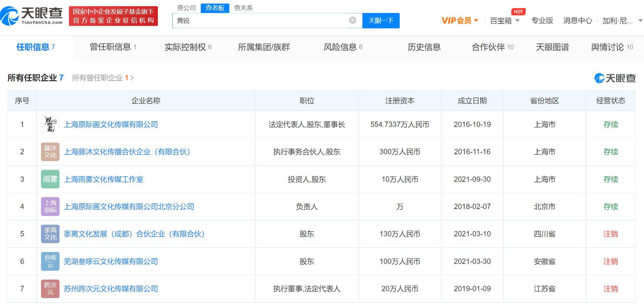Click the 上海原际 company logo tile
644x304 pixels.
coord(50,207)
